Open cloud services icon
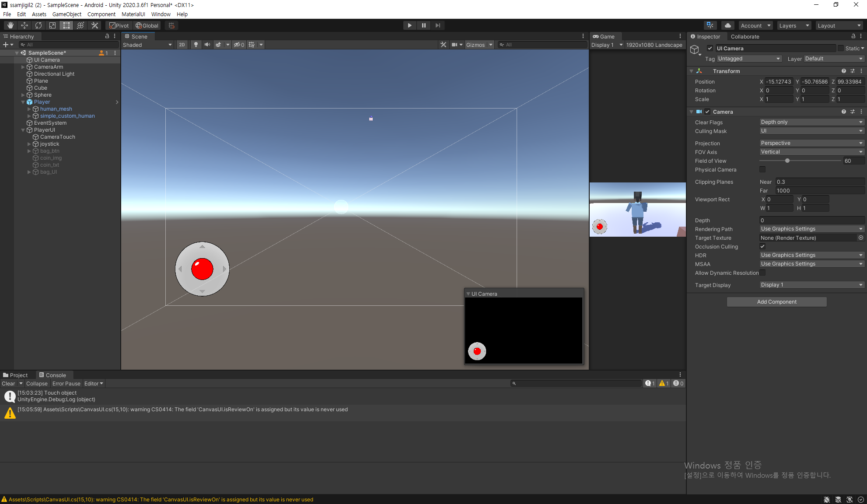This screenshot has height=504, width=867. (x=728, y=25)
